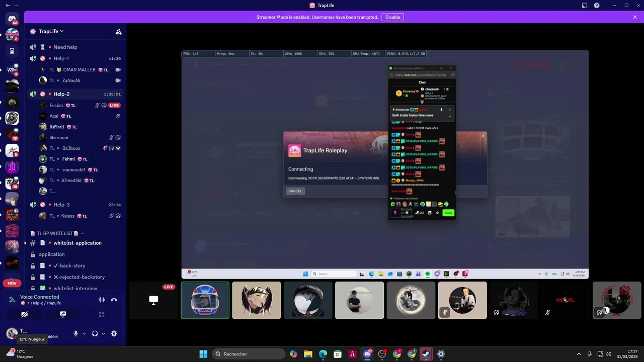Open OBS Studio from taskbar

pyautogui.click(x=382, y=354)
